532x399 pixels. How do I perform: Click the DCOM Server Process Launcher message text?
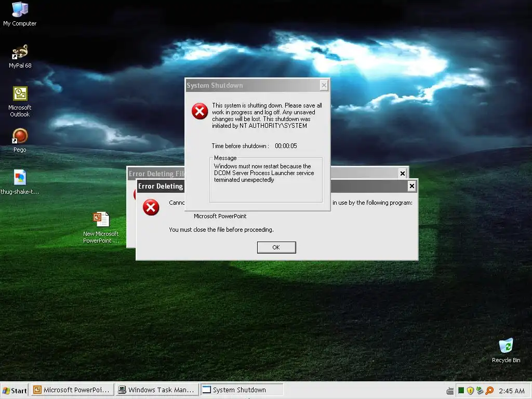[x=264, y=173]
